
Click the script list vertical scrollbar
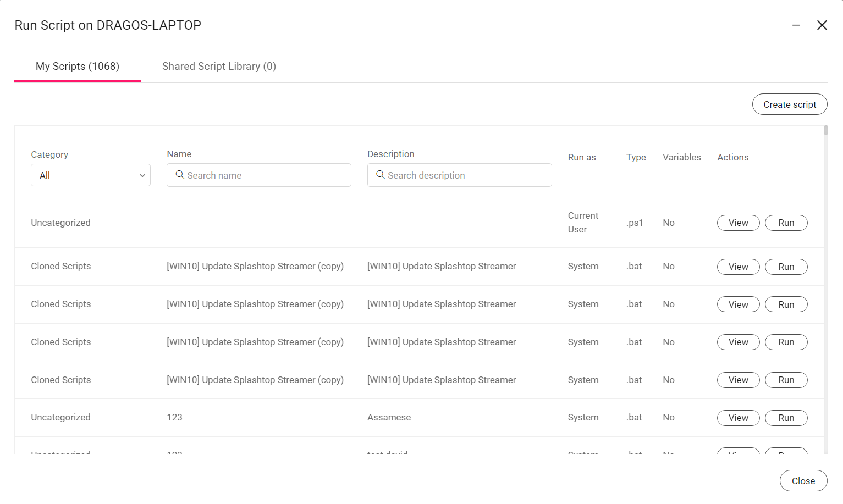[x=826, y=130]
